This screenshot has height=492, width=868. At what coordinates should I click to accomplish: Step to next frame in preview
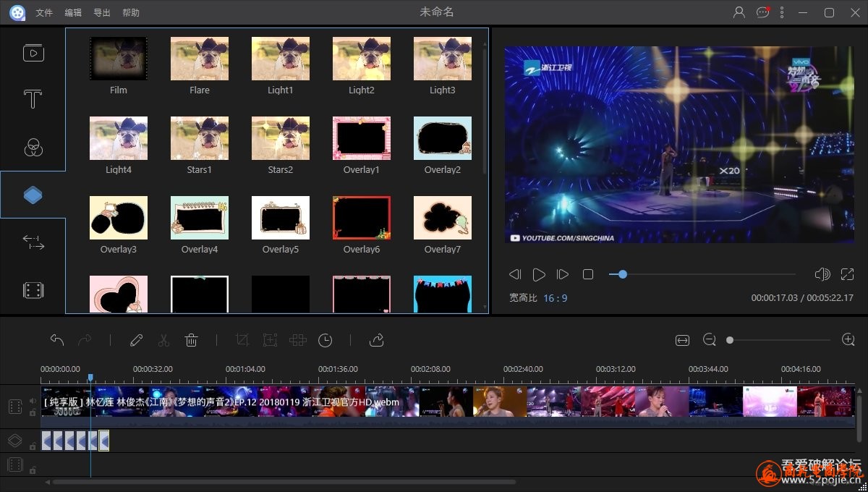562,274
